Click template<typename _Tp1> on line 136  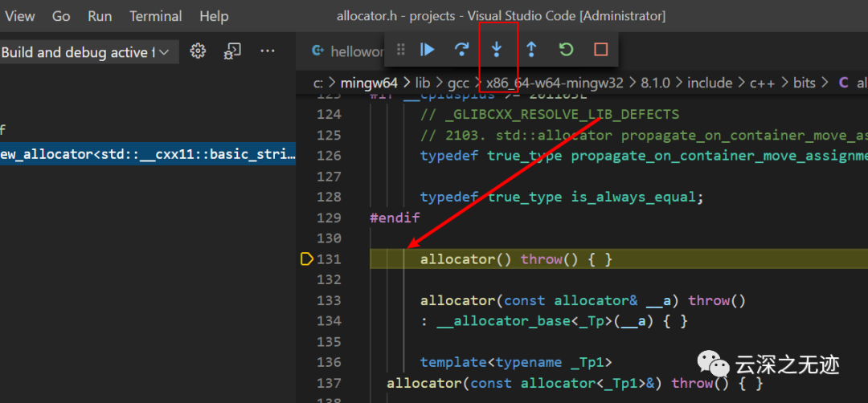click(x=516, y=363)
